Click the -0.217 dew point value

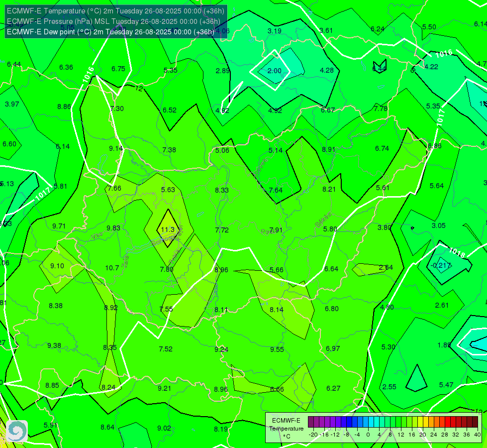point(441,265)
